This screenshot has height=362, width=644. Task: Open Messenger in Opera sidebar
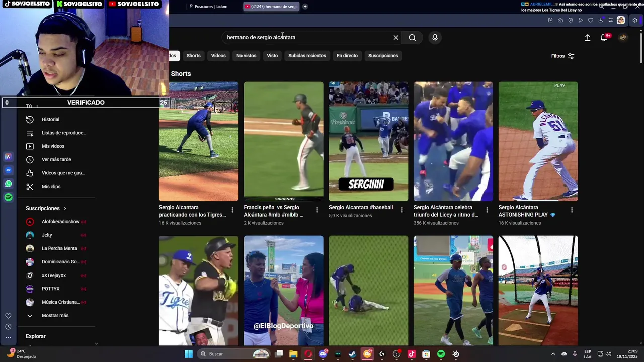coord(8,170)
